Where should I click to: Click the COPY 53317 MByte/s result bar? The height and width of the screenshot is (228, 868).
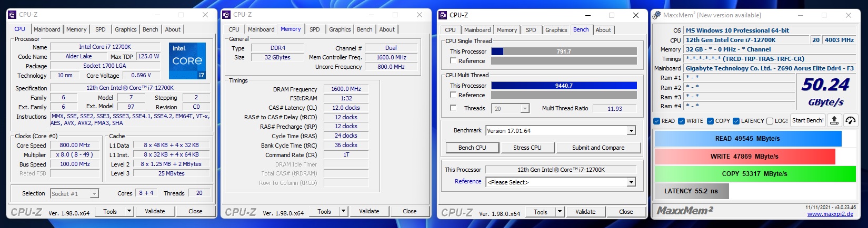tap(755, 174)
